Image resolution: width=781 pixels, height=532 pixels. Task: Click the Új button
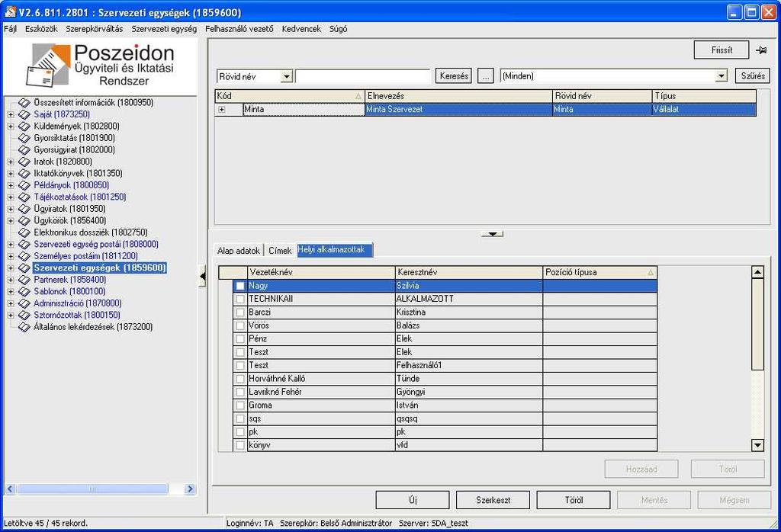[x=413, y=500]
